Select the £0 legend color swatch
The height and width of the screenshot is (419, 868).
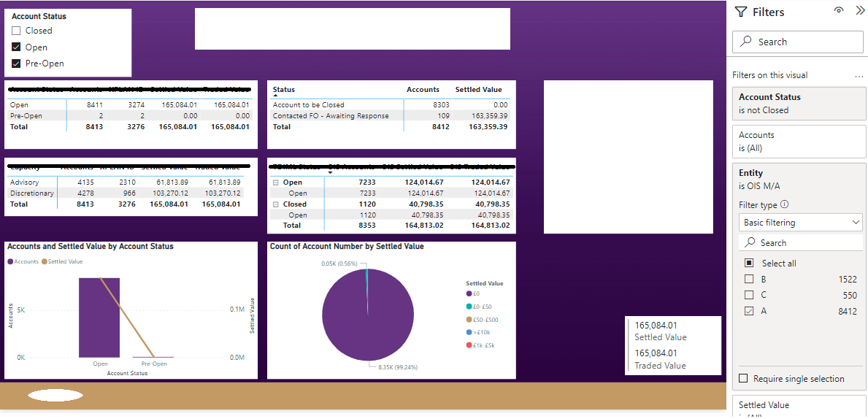pyautogui.click(x=469, y=294)
